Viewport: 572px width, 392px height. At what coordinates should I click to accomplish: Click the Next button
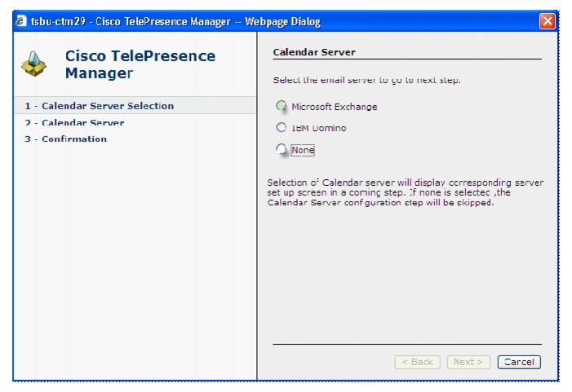click(468, 362)
